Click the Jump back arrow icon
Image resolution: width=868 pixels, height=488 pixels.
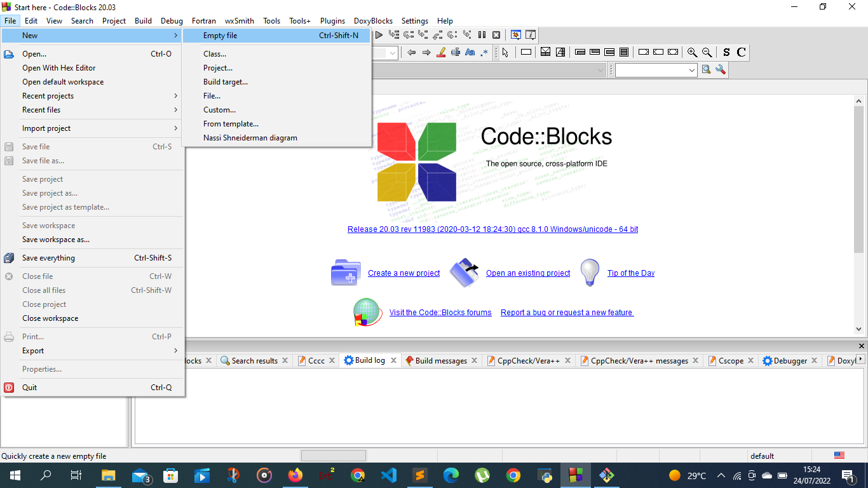coord(412,52)
